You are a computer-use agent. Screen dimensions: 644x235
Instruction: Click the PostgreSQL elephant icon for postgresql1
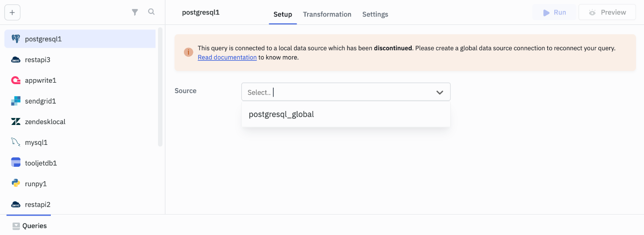pos(15,39)
